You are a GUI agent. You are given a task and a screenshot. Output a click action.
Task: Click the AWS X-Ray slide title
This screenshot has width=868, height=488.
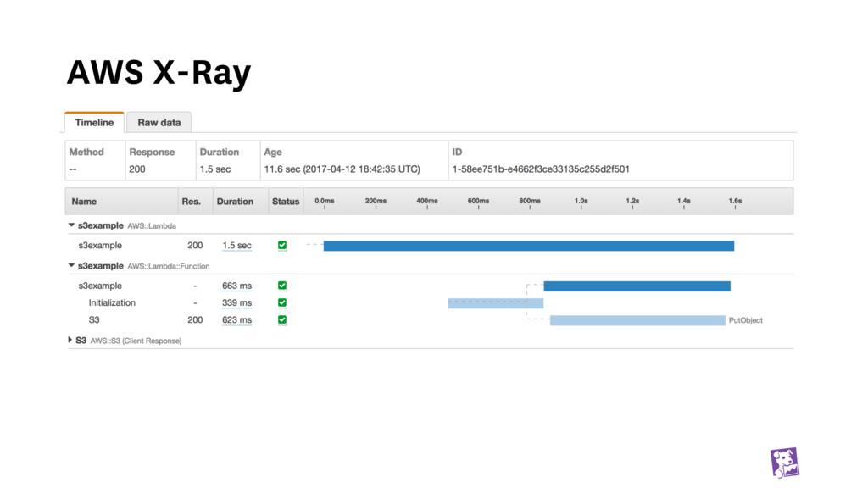pos(159,73)
